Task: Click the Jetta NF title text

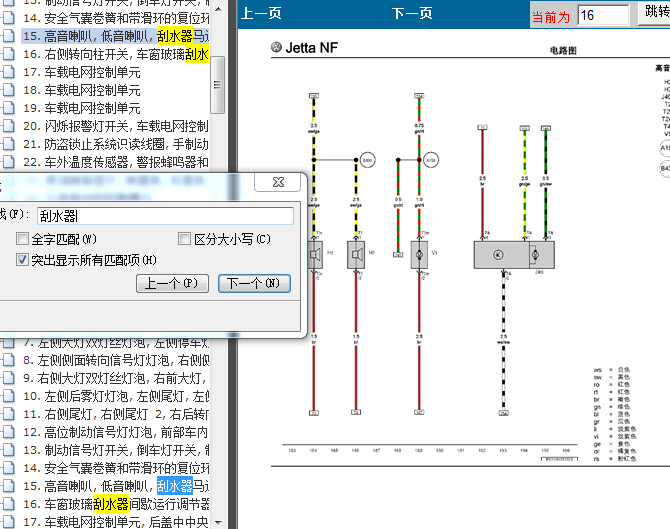Action: pos(311,47)
